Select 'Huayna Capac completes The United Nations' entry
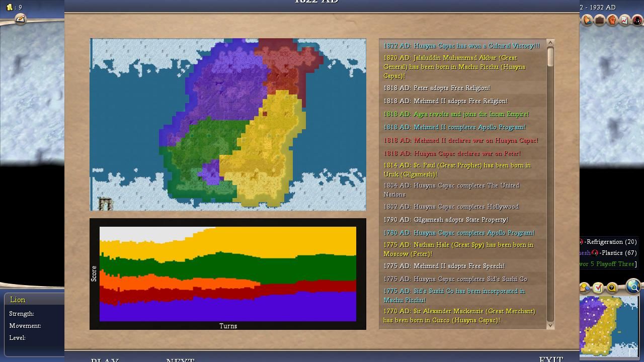Screen dimensions: 644x362 pos(462,190)
